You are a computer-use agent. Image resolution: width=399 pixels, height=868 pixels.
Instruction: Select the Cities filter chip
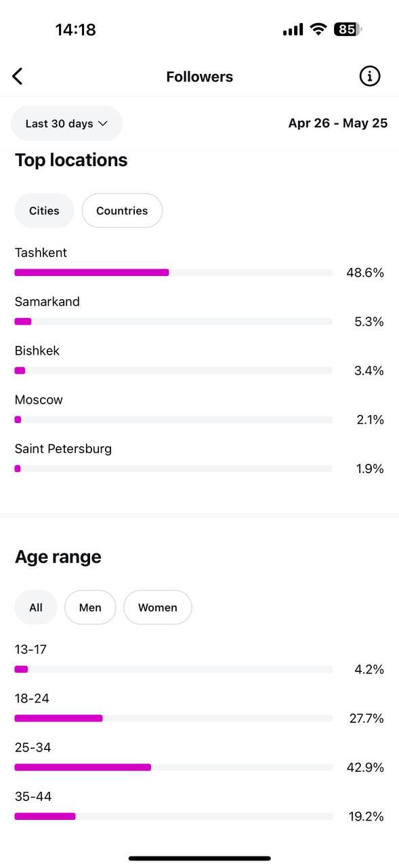[44, 211]
